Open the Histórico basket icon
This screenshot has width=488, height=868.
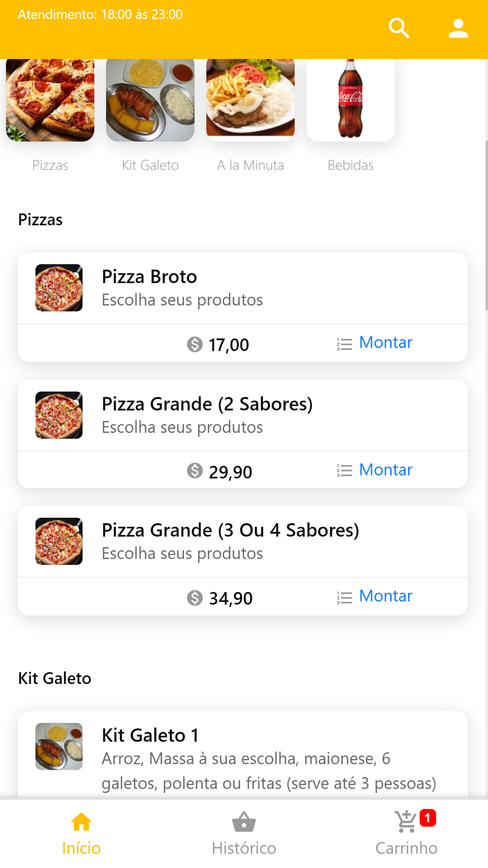pos(244,822)
